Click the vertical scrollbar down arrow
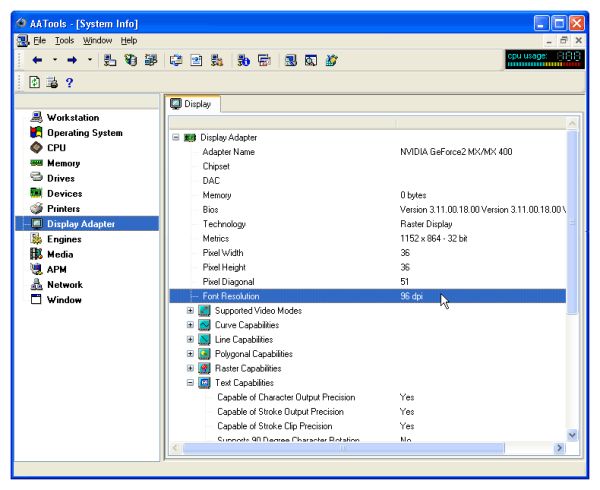The width and height of the screenshot is (600, 490). [572, 434]
